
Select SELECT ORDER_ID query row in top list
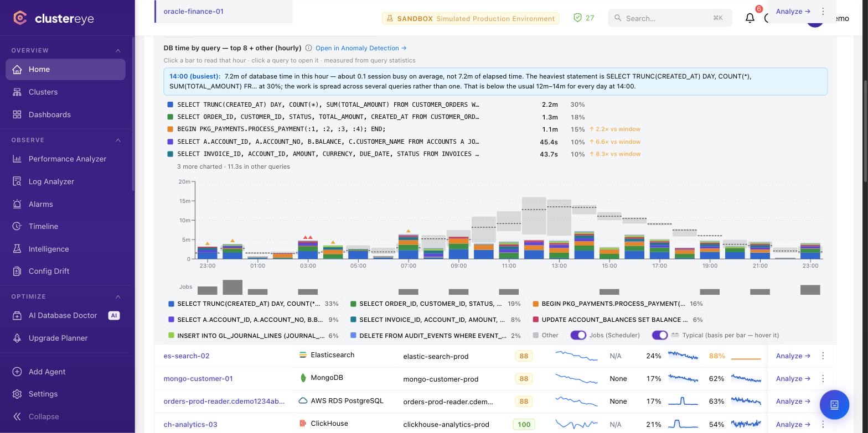[x=404, y=117]
